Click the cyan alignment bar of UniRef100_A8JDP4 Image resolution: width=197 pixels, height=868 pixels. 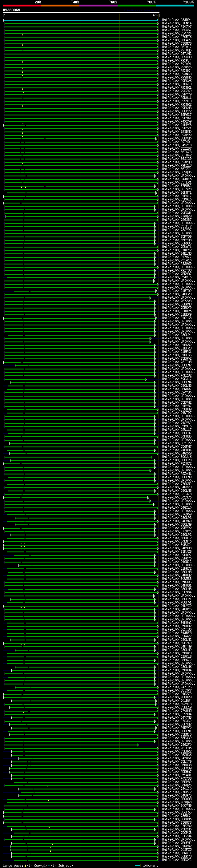[81, 20]
